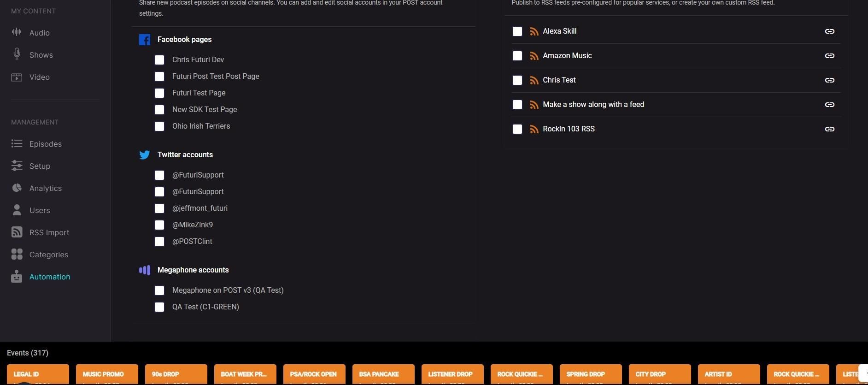Open Analytics via pie chart icon
The height and width of the screenshot is (385, 868).
(17, 188)
